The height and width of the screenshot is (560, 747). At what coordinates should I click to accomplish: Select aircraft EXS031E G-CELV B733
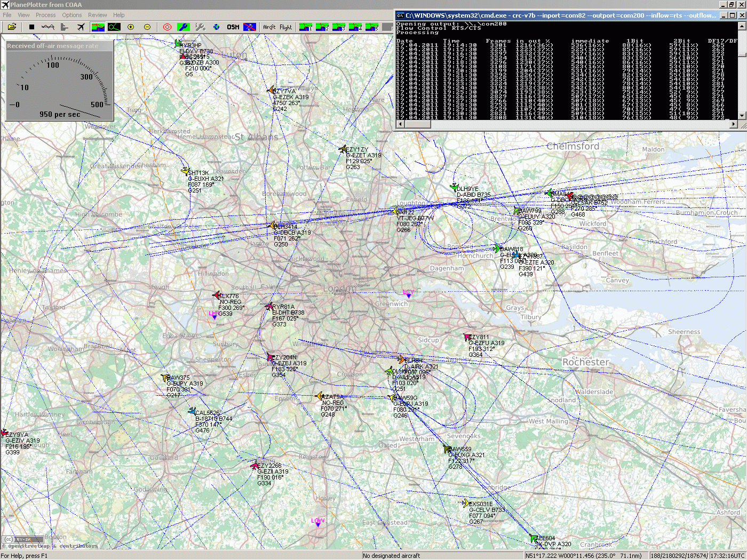pos(466,502)
